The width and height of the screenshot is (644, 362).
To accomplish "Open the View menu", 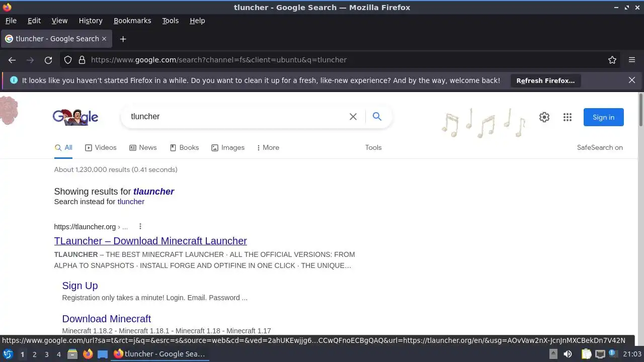I will pyautogui.click(x=59, y=21).
